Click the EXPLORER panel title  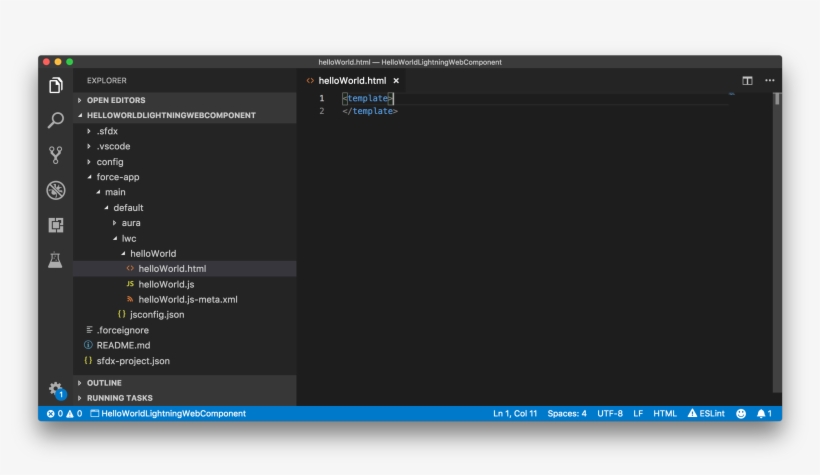[x=107, y=81]
